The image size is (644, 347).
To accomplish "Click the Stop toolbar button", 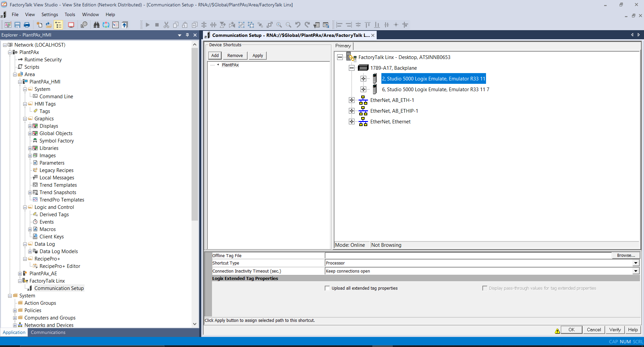I will pyautogui.click(x=157, y=25).
